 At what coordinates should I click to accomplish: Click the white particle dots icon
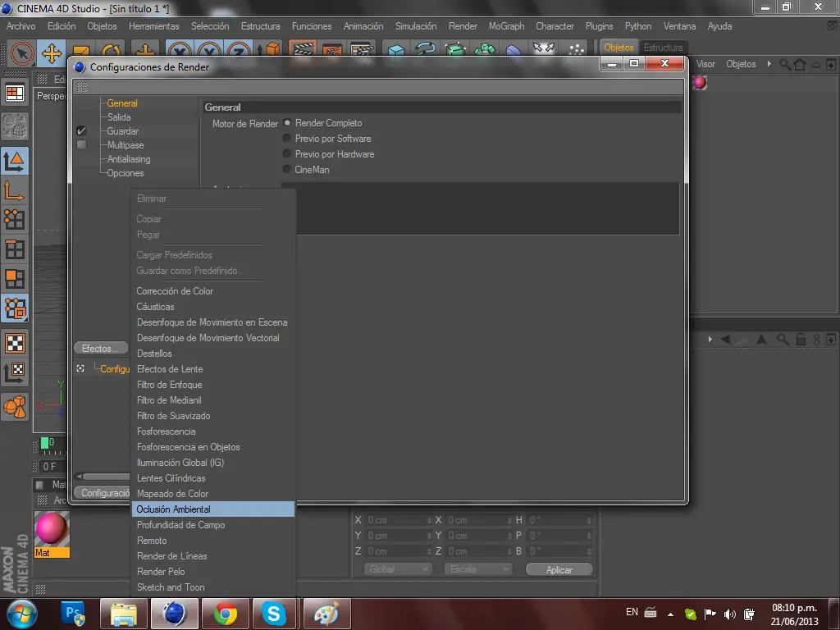coord(576,50)
